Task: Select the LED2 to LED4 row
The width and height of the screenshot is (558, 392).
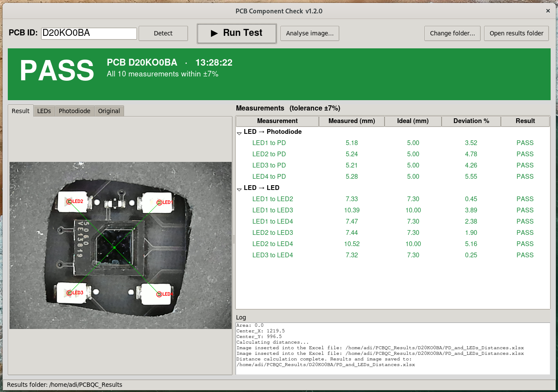Action: (x=393, y=244)
